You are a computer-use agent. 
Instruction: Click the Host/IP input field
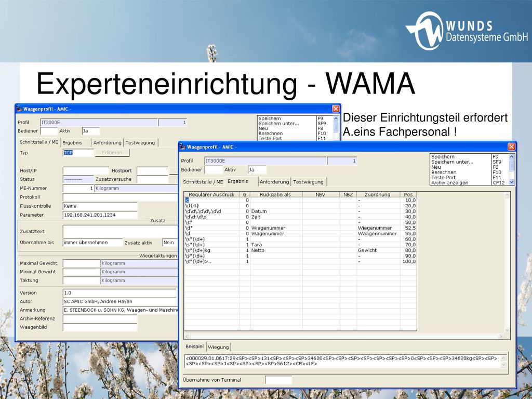(86, 170)
